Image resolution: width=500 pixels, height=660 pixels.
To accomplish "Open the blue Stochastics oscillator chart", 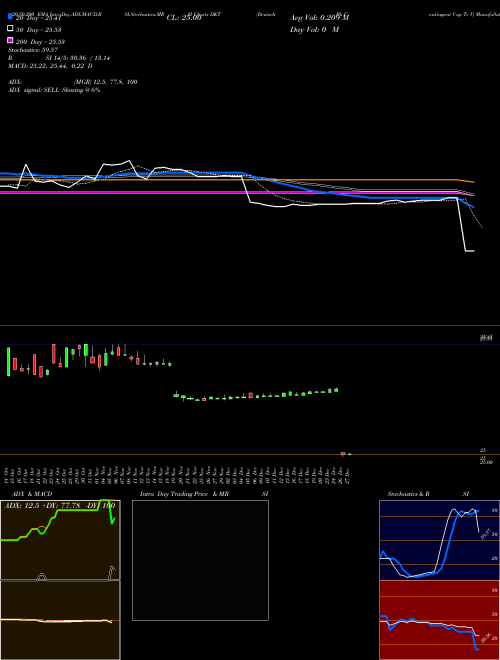I will pyautogui.click(x=439, y=540).
